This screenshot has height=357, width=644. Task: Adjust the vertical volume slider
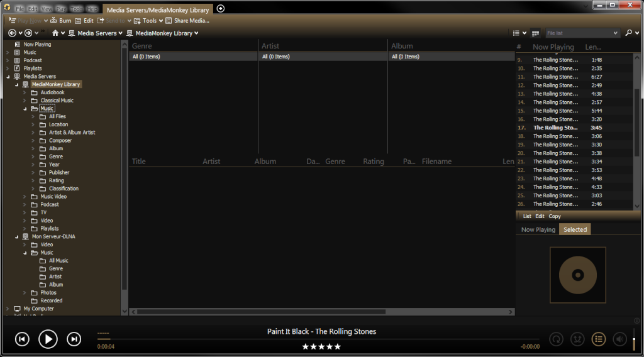(x=634, y=339)
